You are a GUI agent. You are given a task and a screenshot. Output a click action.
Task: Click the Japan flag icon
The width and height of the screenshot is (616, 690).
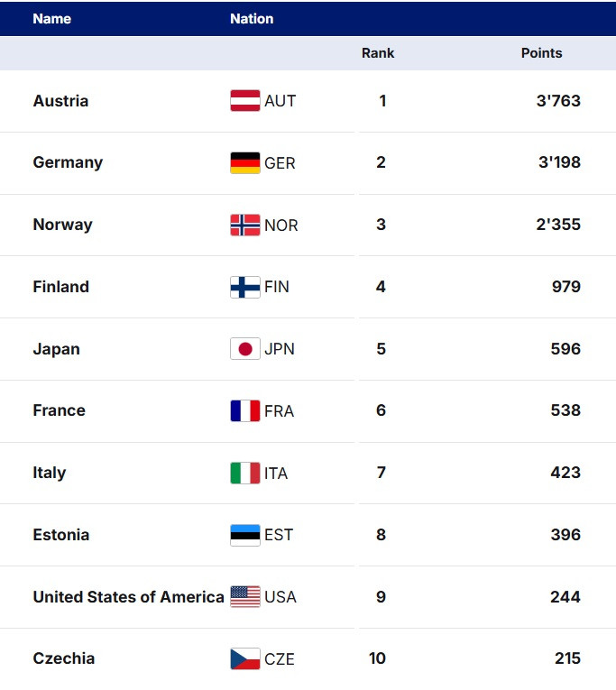pos(245,349)
